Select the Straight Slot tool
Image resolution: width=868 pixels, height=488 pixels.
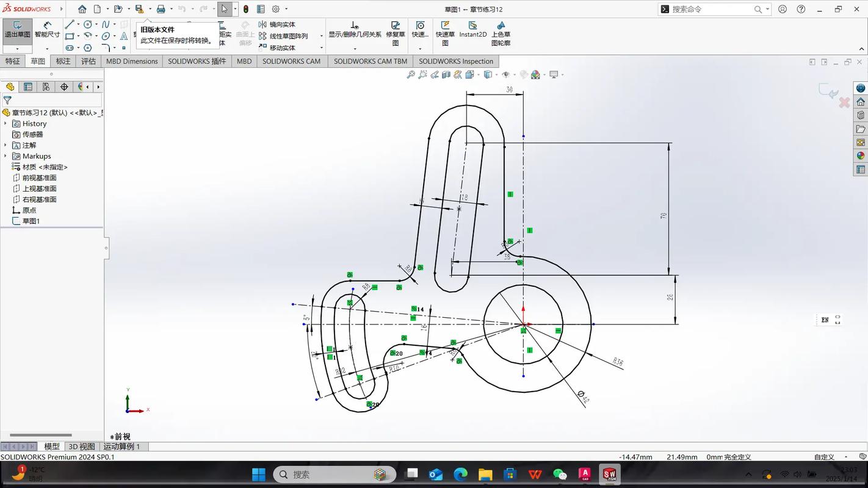pos(70,48)
